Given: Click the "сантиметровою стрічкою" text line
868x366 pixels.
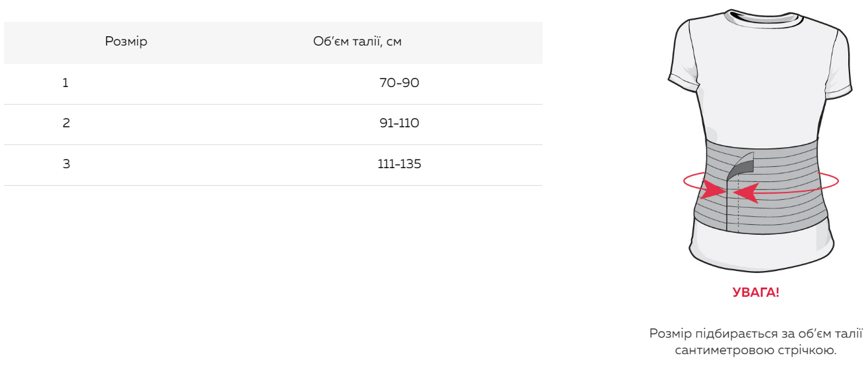Looking at the screenshot, I should 756,350.
